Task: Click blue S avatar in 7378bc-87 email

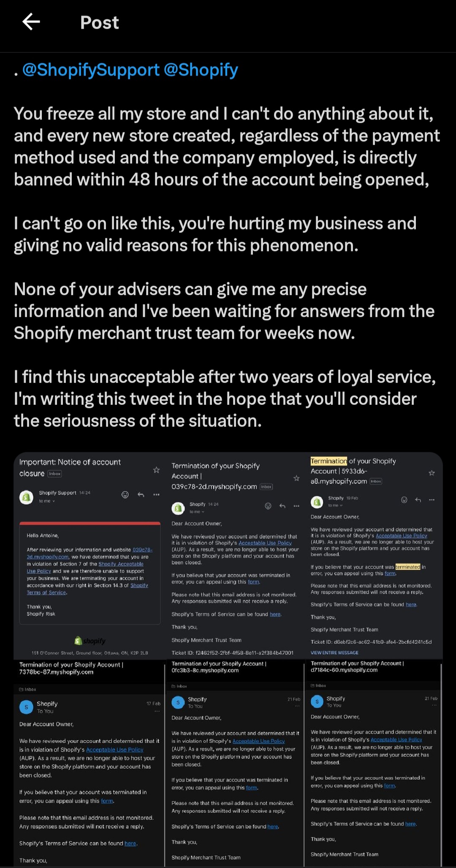Action: pos(26,707)
